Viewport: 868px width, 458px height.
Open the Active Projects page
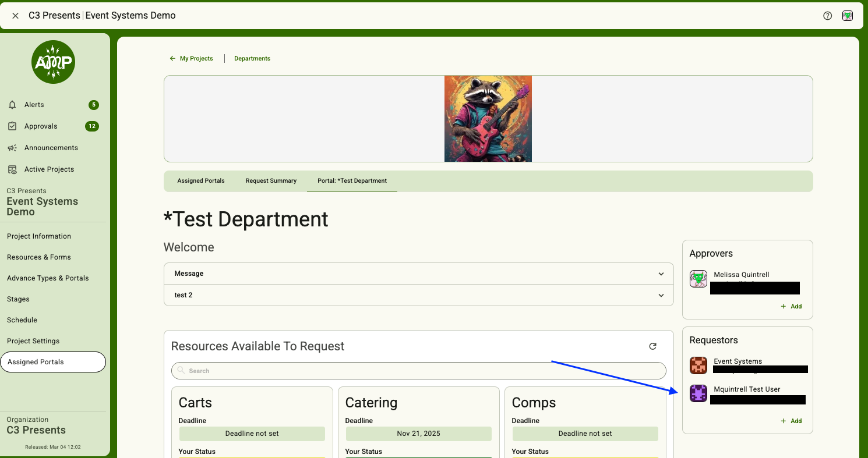[x=49, y=169]
